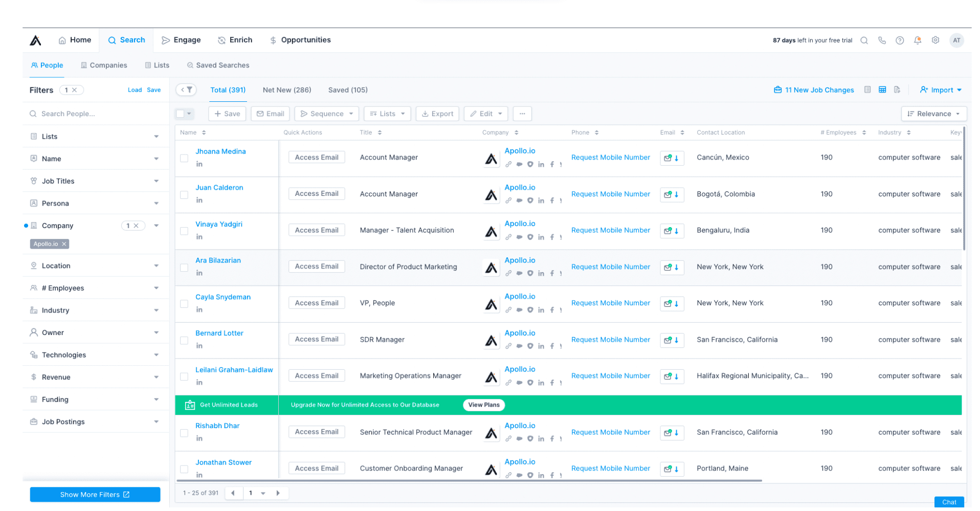The height and width of the screenshot is (511, 980).
Task: Switch to Saved (105) tab
Action: [348, 90]
